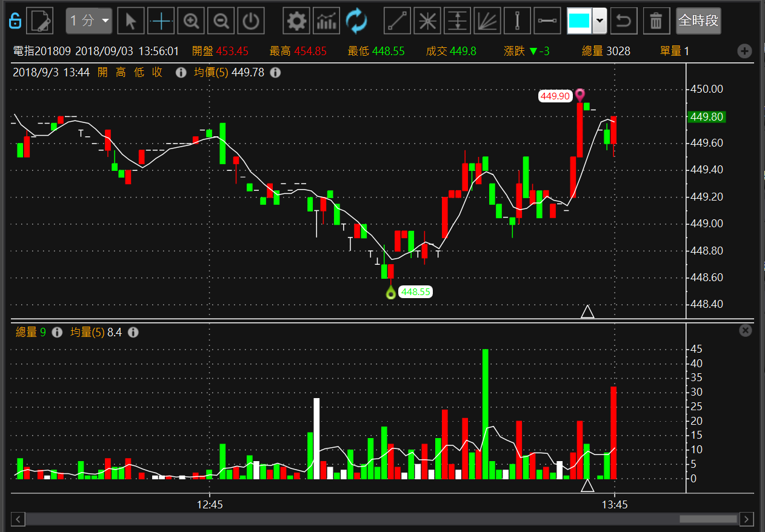
Task: Toggle the chart lock icon
Action: [16, 22]
